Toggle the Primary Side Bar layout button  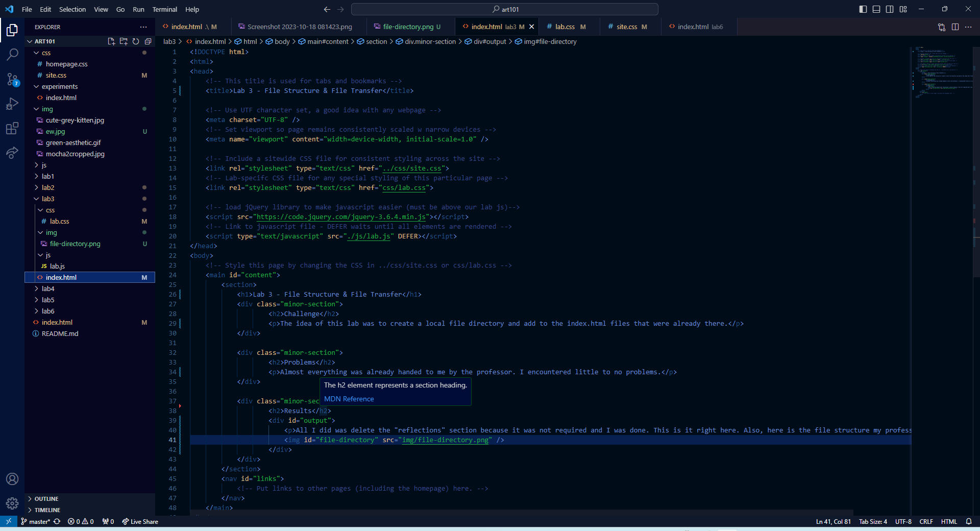(863, 9)
